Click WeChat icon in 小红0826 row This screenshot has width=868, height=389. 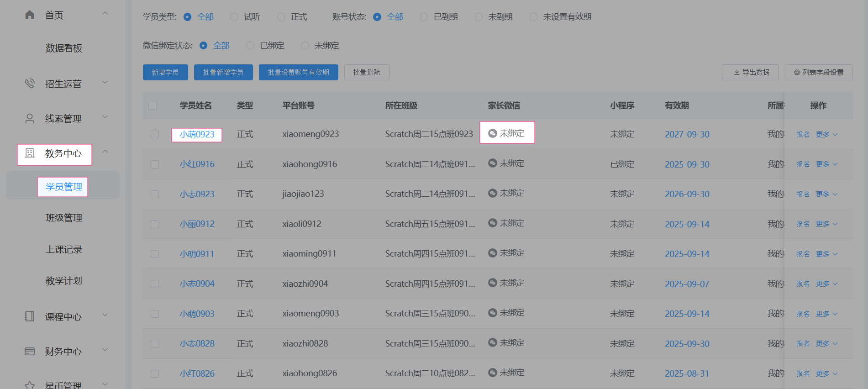pos(493,373)
